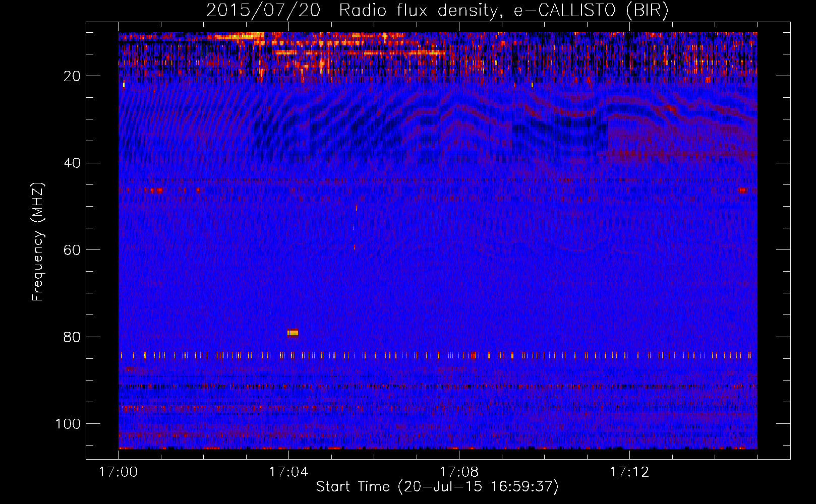The image size is (816, 504).
Task: Click the '20' frequency tick label
Action: 72,76
